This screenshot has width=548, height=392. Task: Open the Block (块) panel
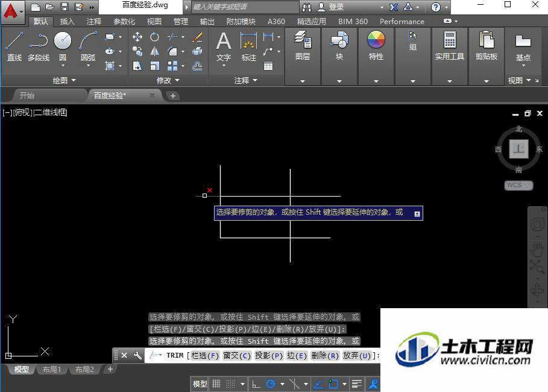pyautogui.click(x=339, y=45)
